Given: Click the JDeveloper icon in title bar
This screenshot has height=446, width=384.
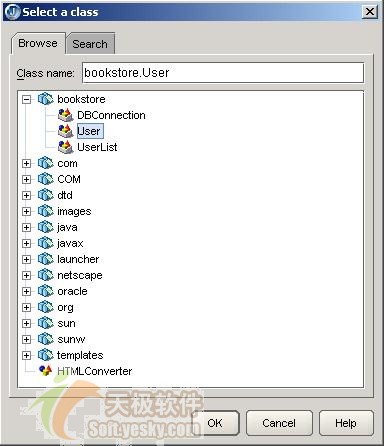Looking at the screenshot, I should point(13,12).
